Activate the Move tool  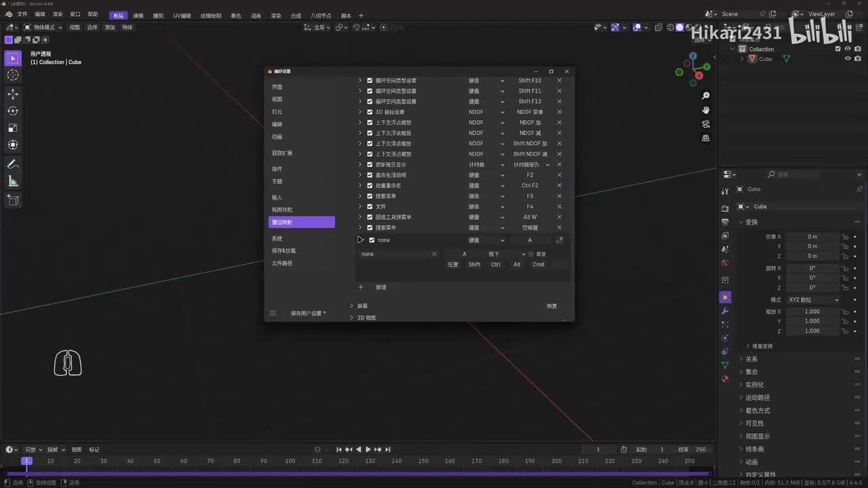point(13,94)
